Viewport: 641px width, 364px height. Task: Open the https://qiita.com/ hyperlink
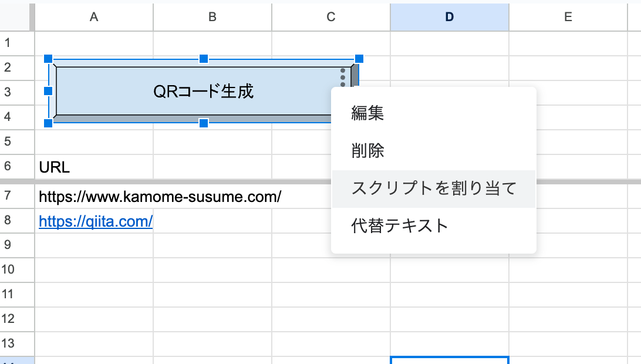click(96, 221)
